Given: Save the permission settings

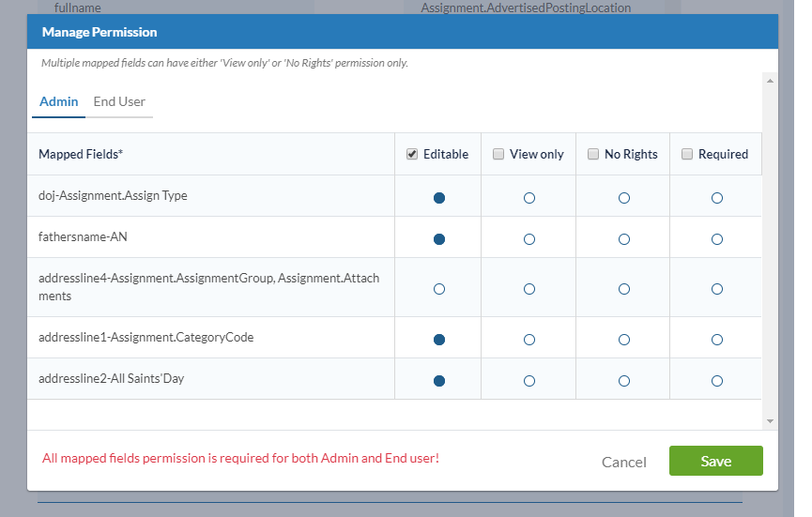Looking at the screenshot, I should coord(715,461).
